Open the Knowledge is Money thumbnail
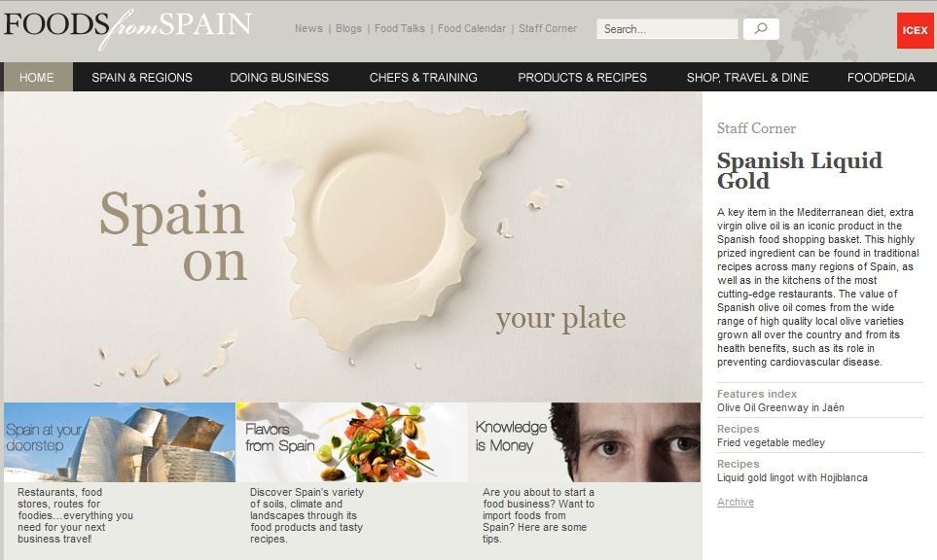 click(585, 441)
